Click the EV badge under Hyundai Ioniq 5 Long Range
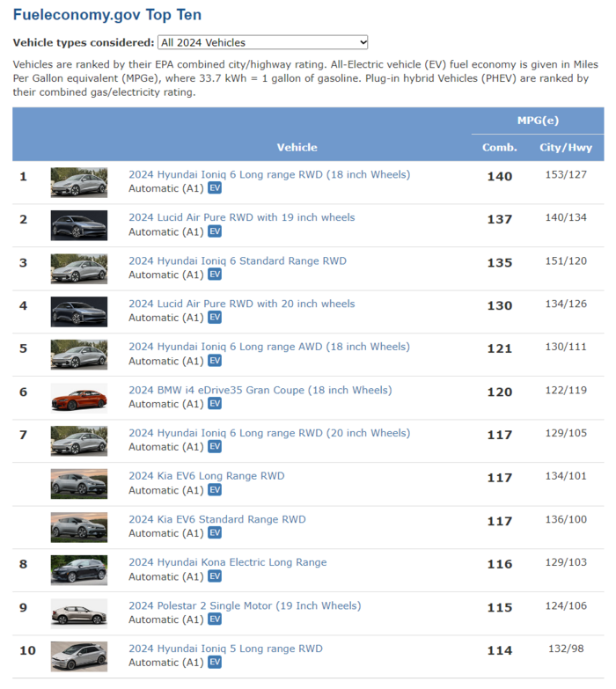This screenshot has width=616, height=689. pyautogui.click(x=215, y=663)
